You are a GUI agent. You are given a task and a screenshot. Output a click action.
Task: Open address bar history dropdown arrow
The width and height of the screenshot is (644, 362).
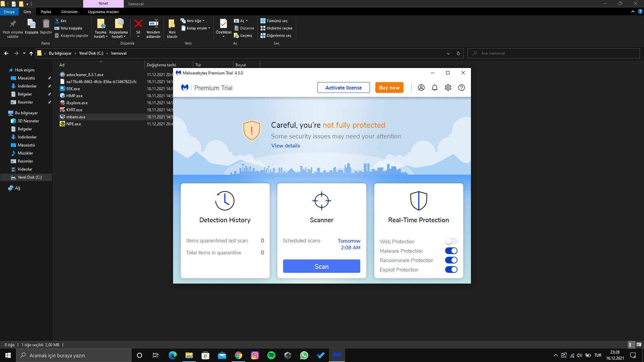(448, 53)
